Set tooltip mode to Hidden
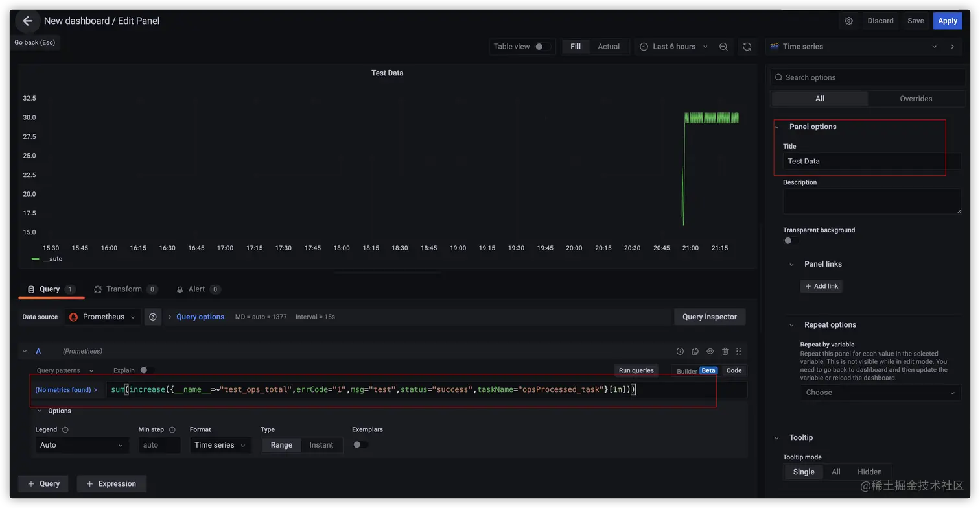The image size is (980, 508). 870,472
